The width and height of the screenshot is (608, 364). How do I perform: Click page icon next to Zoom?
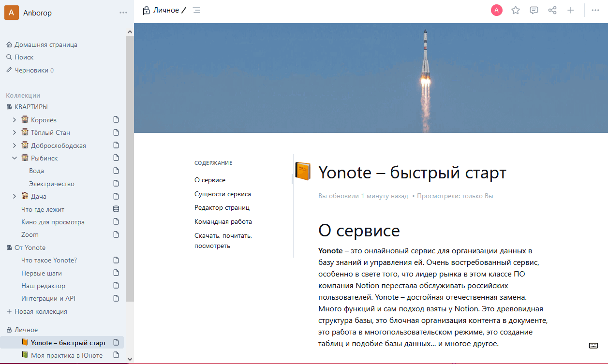116,234
